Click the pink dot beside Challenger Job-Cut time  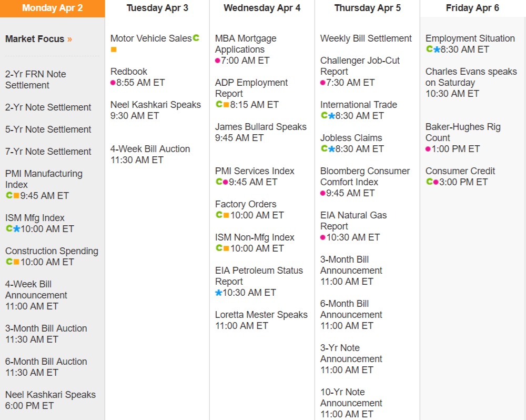coord(323,83)
